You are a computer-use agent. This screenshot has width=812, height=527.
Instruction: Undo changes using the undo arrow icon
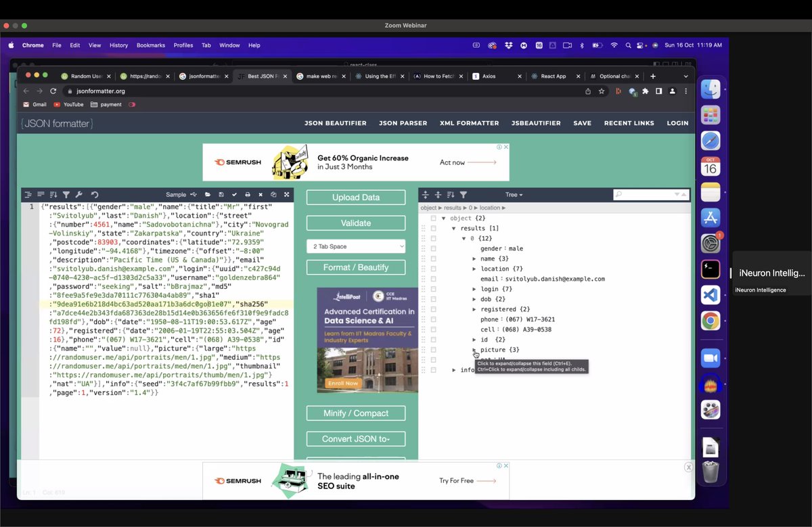point(94,195)
